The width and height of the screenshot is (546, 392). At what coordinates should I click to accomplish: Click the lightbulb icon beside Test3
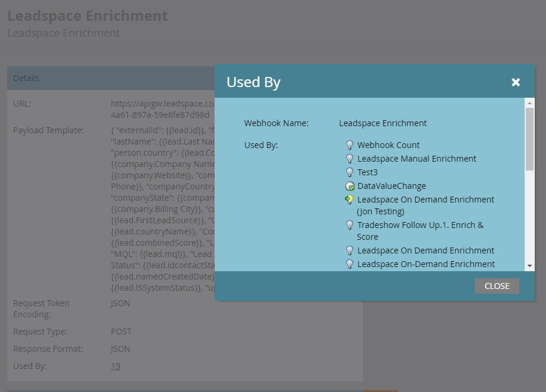(x=350, y=172)
